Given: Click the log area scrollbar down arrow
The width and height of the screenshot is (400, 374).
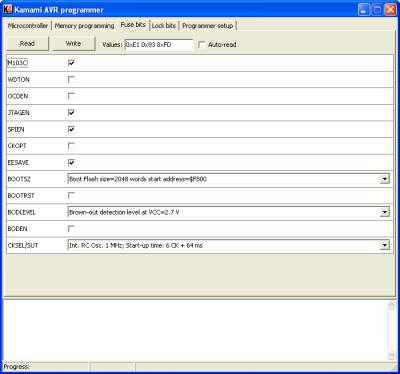Looking at the screenshot, I should coord(392,356).
